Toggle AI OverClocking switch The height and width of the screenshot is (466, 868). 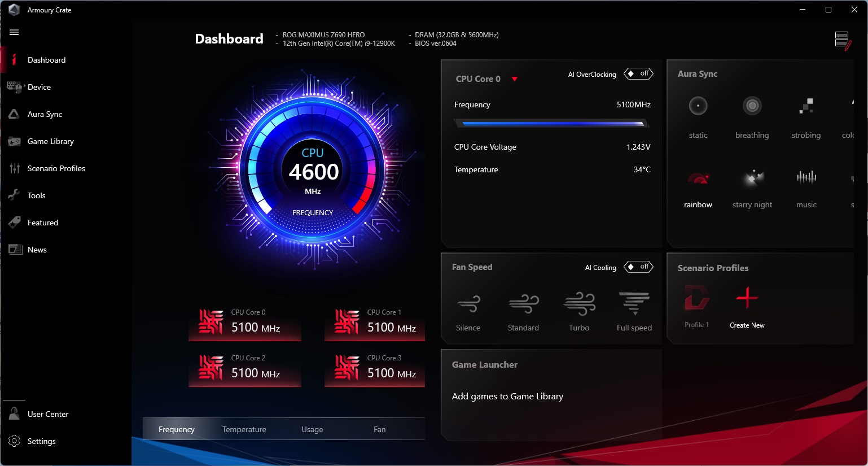(x=638, y=74)
